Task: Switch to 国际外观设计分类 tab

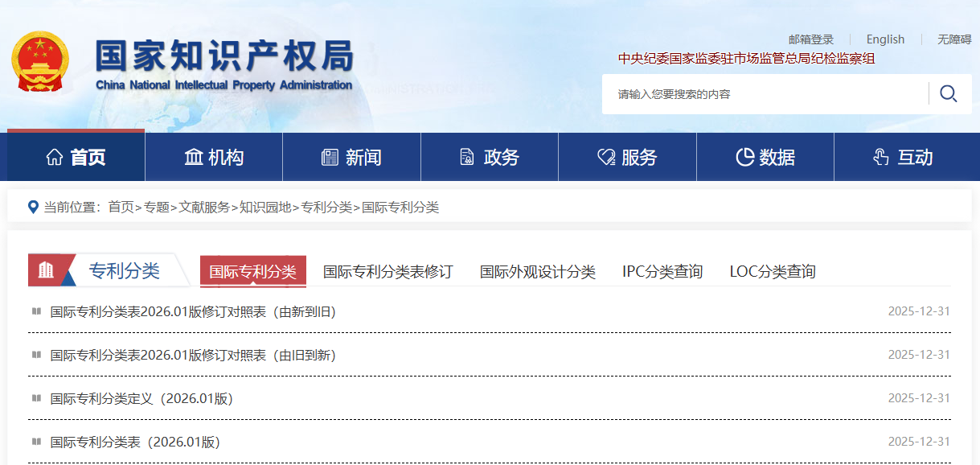Action: point(537,272)
